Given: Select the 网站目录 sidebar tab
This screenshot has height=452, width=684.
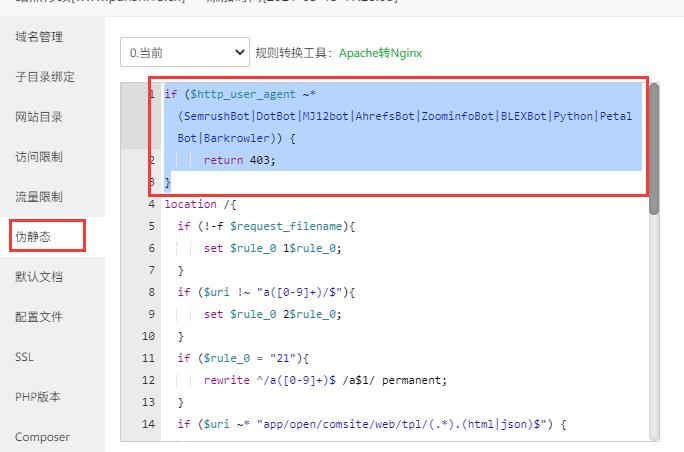Looking at the screenshot, I should click(39, 117).
